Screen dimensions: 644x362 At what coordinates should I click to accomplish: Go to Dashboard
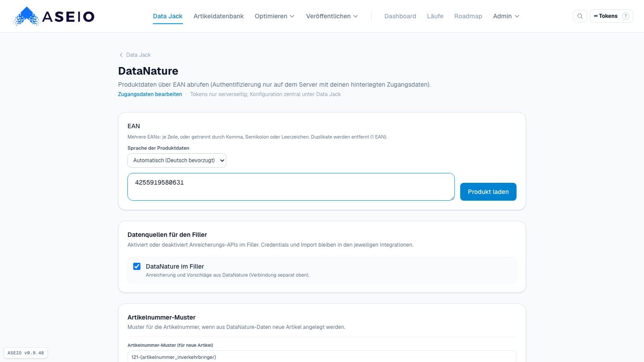400,16
